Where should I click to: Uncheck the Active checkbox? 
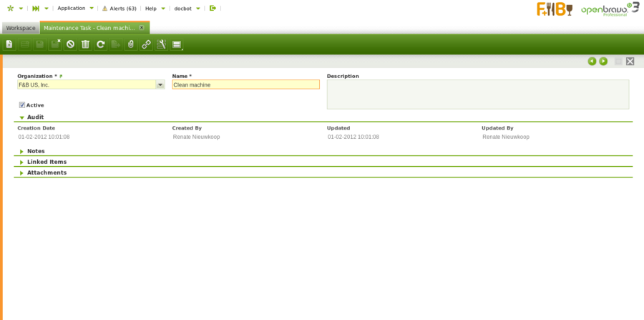pyautogui.click(x=21, y=105)
